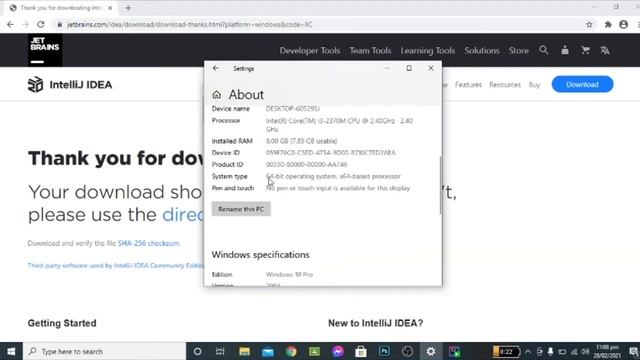Open Settings gear in taskbar
The image size is (640, 360).
coord(431,351)
